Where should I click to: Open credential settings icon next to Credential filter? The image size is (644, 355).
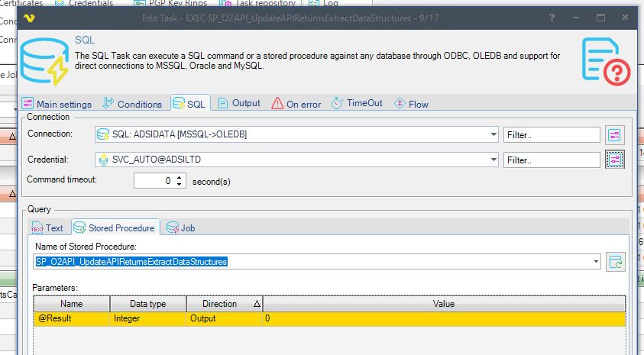(615, 160)
